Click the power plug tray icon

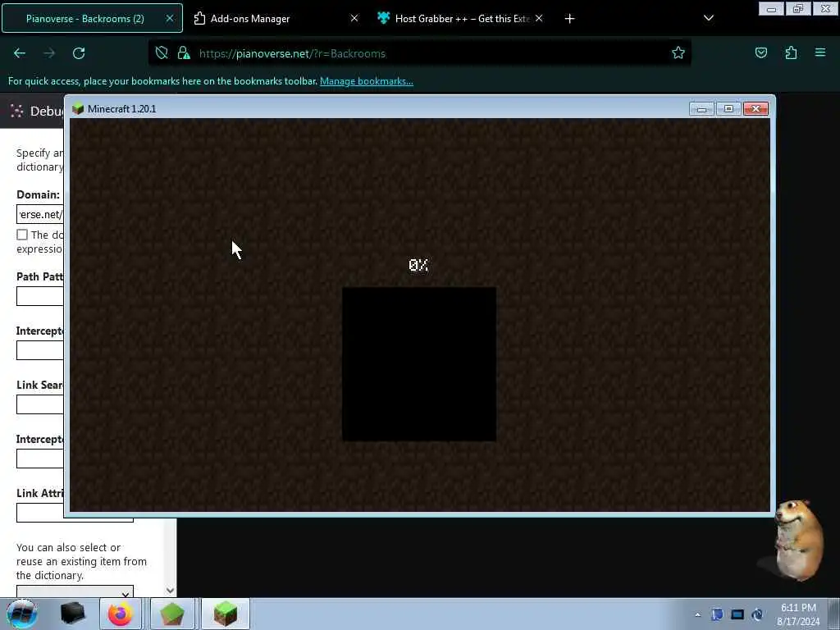(757, 614)
